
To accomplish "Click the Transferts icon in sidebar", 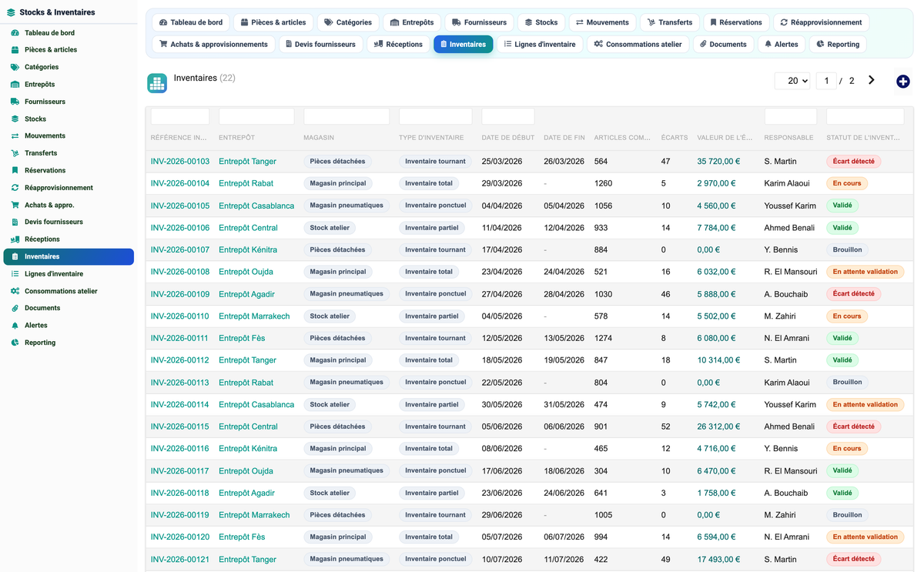I will (15, 153).
